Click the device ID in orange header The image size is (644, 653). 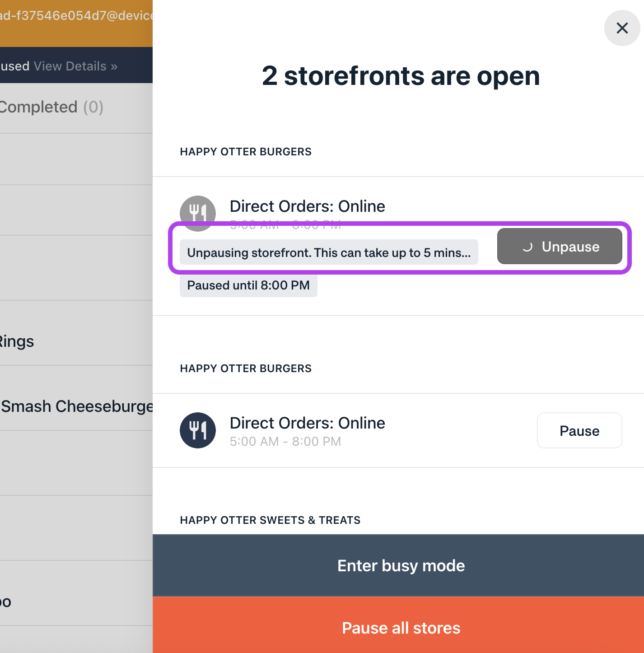point(76,15)
